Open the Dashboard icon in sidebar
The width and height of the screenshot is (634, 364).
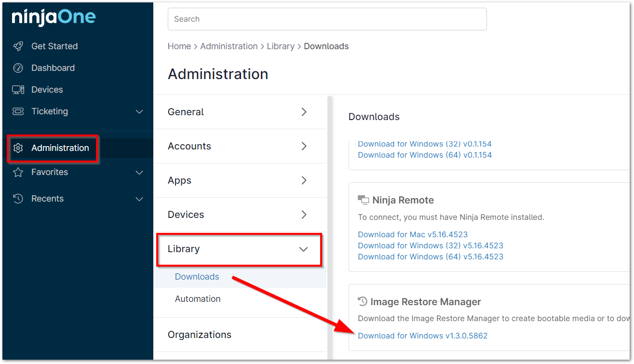18,67
